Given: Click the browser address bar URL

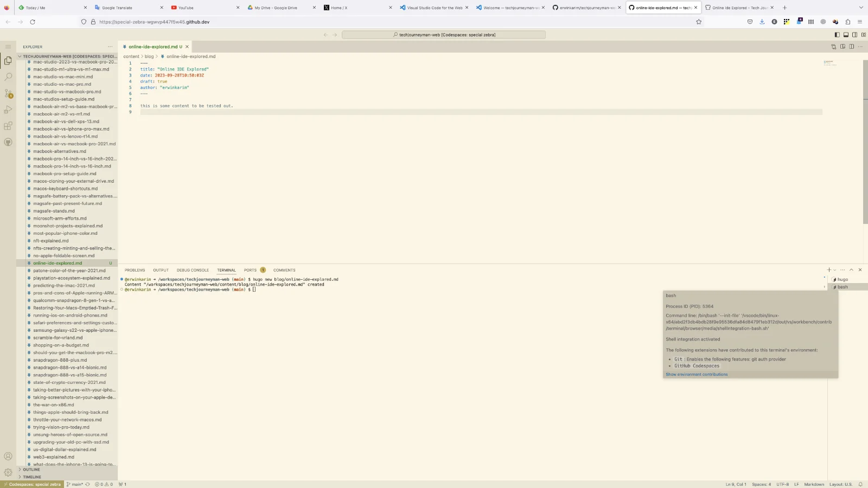Looking at the screenshot, I should [x=155, y=22].
